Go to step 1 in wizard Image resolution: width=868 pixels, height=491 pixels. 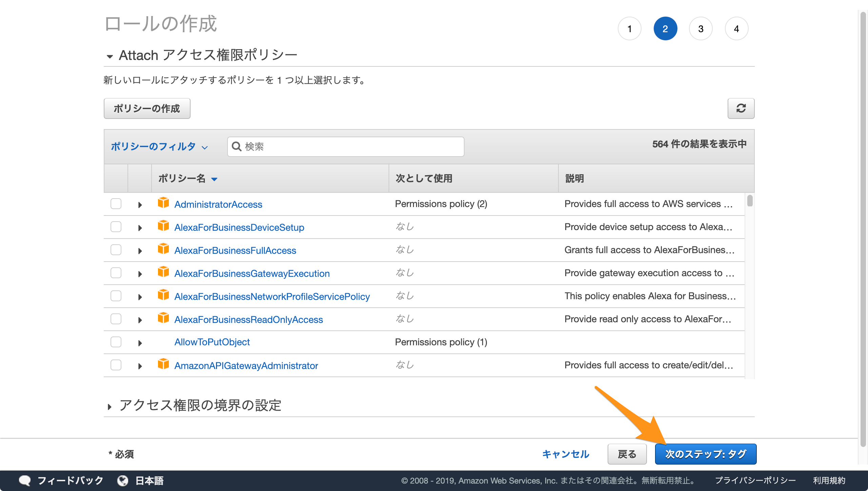pos(630,29)
